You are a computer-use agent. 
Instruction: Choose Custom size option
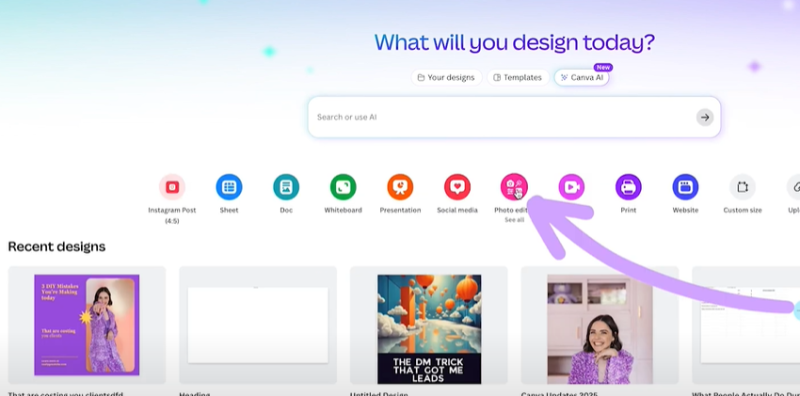click(742, 187)
